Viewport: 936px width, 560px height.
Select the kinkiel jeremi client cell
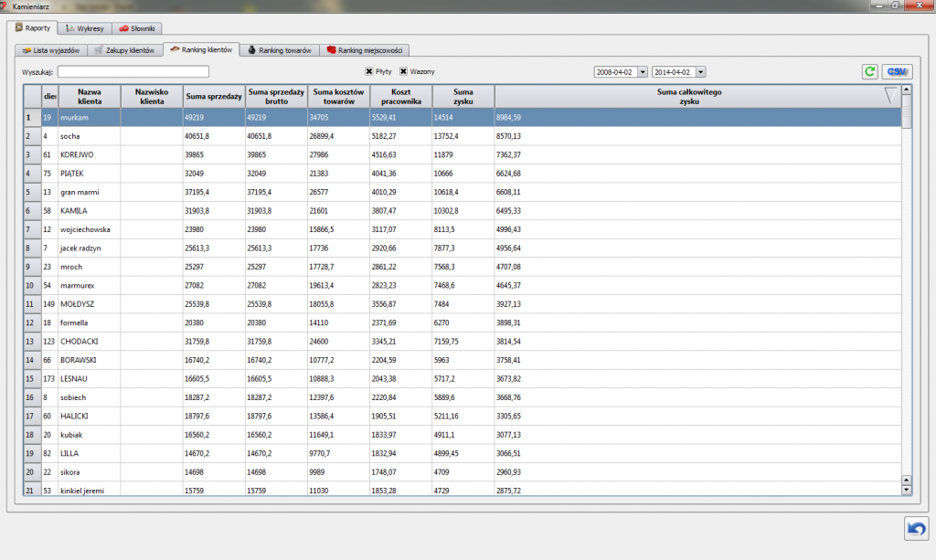click(90, 489)
